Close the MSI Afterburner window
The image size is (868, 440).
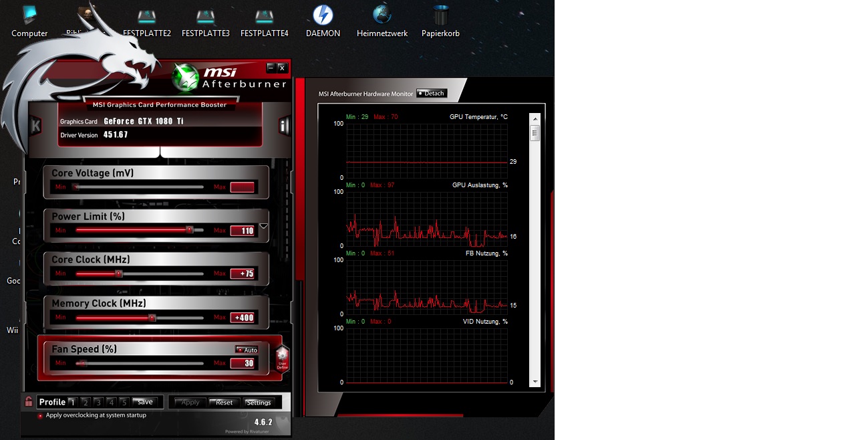point(282,68)
